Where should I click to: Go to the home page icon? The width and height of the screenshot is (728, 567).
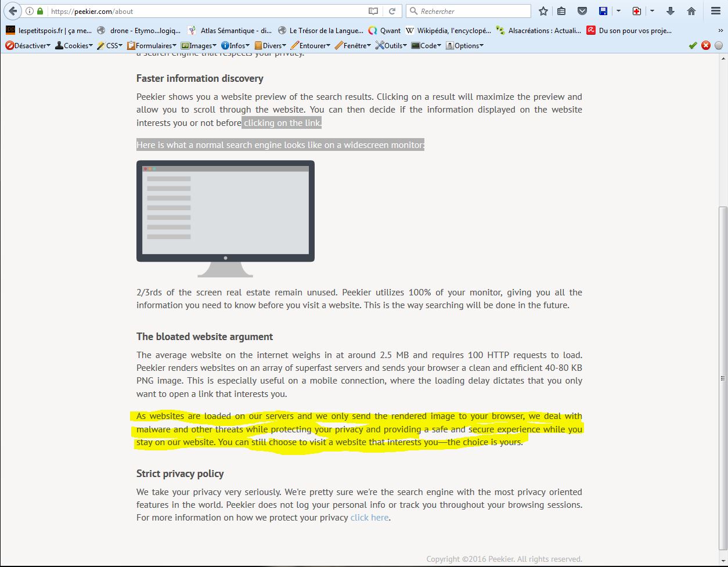[691, 11]
